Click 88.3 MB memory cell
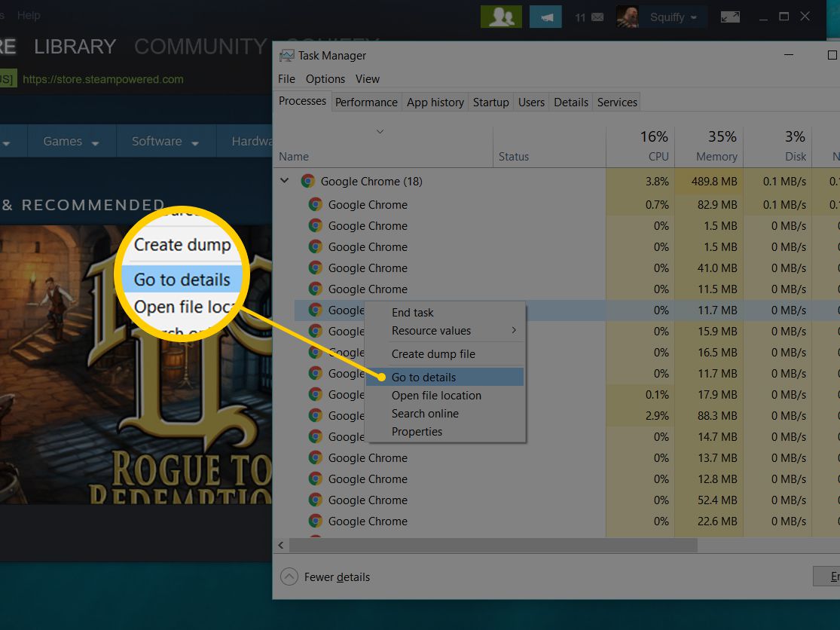 click(709, 416)
